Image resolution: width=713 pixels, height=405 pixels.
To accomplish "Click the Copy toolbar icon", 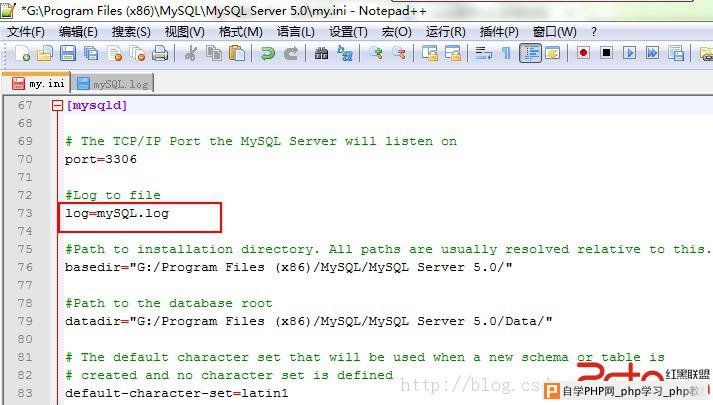I will (x=214, y=54).
